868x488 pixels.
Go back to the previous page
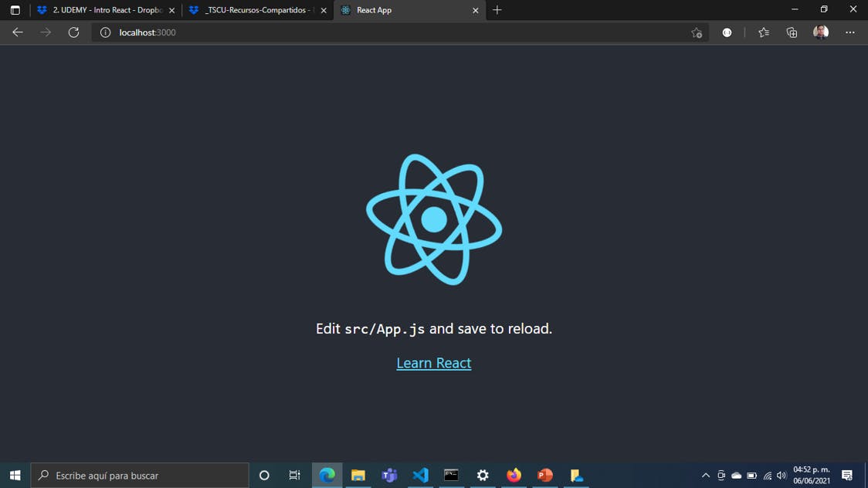click(18, 32)
